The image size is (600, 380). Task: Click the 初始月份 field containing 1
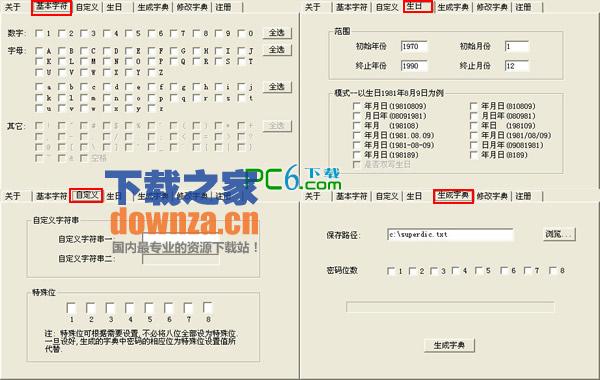(517, 46)
